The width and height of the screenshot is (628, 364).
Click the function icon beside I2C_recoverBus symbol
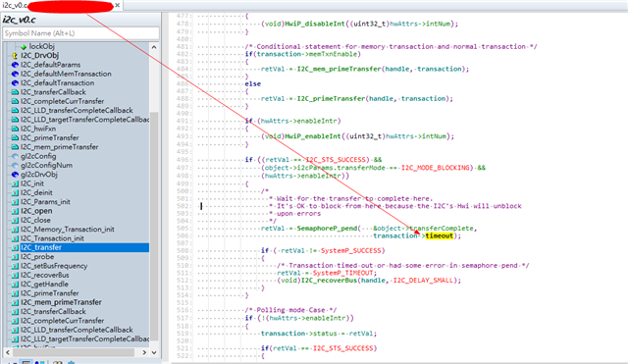[15, 275]
